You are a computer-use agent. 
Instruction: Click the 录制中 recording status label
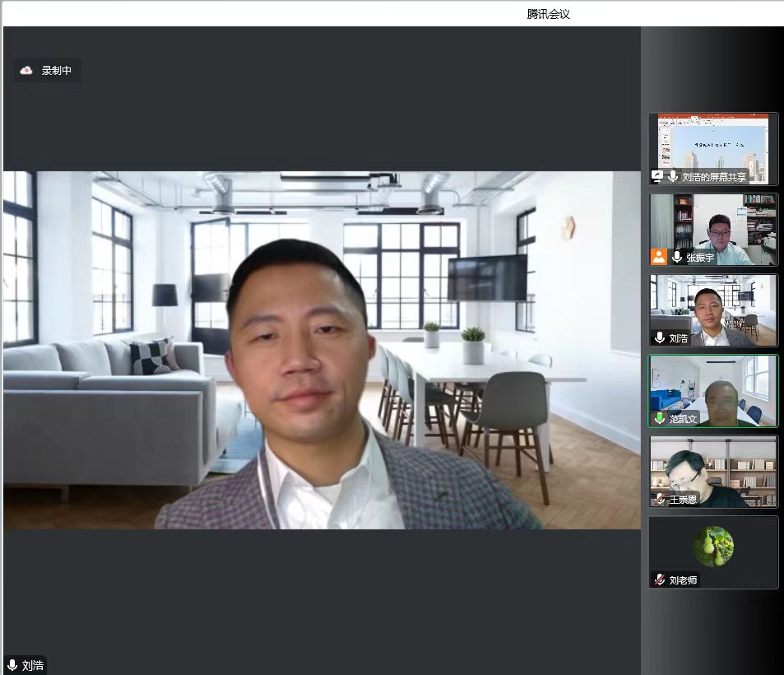pos(57,71)
